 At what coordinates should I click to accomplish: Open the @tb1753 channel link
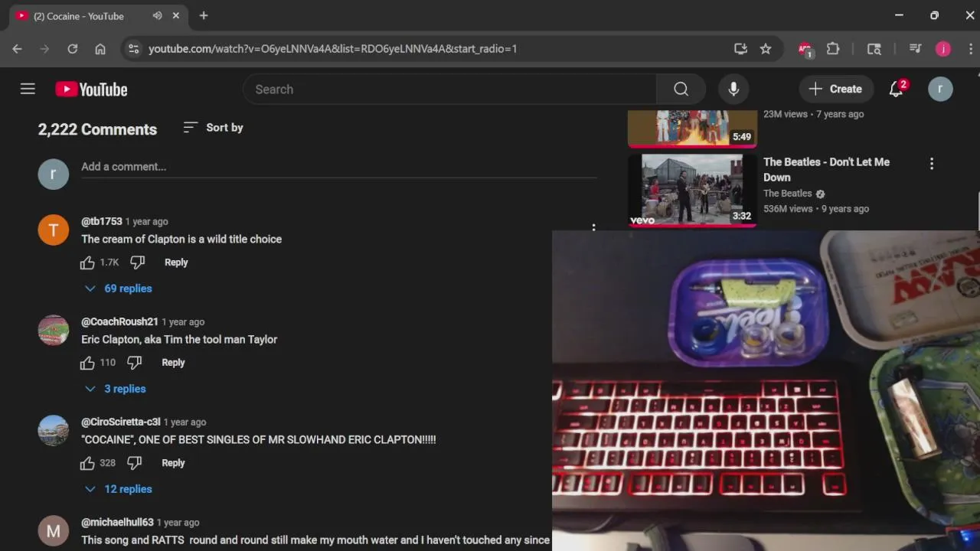click(x=102, y=221)
